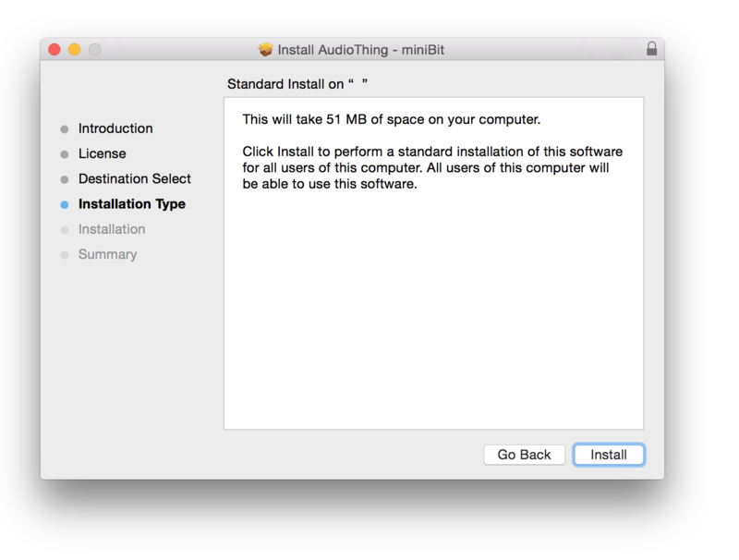Click the dimmed bullet beside Installation
This screenshot has height=560, width=739.
tap(65, 230)
